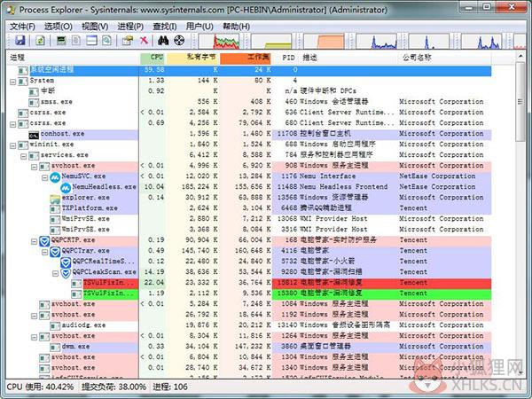
Task: Click the vertical scrollbar up arrow
Action: (520, 57)
